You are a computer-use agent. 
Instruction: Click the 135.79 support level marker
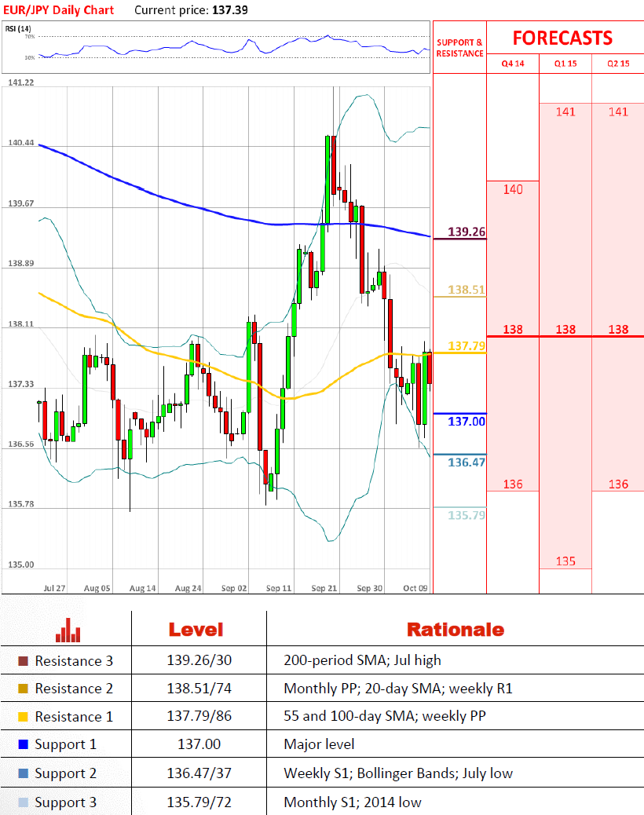tap(467, 515)
